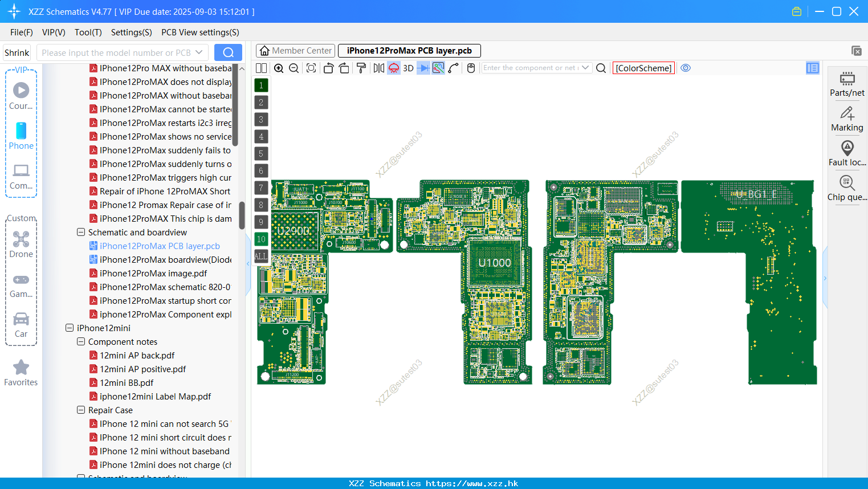The image size is (868, 489).
Task: Select PCB layer 1
Action: pos(261,85)
